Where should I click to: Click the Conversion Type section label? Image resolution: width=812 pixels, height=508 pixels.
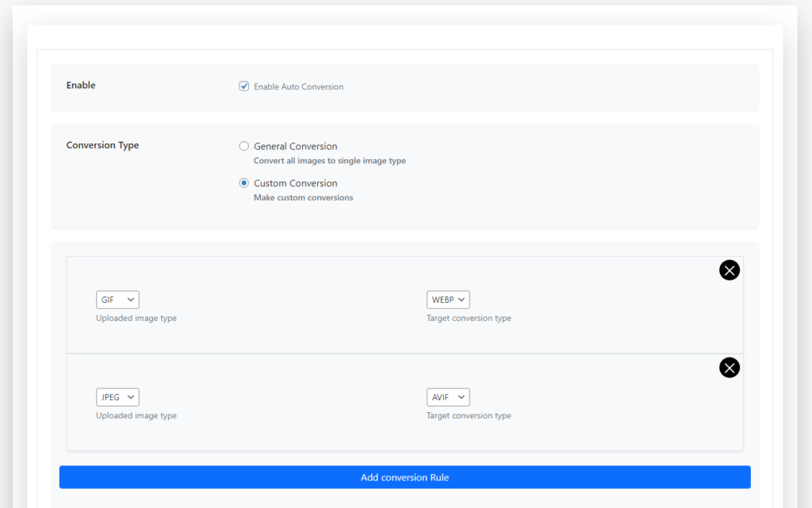[x=102, y=145]
